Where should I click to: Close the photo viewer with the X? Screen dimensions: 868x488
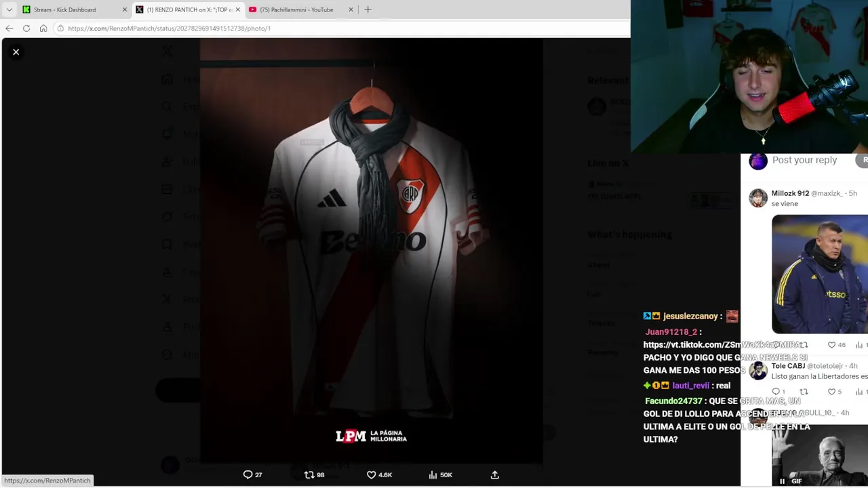16,52
